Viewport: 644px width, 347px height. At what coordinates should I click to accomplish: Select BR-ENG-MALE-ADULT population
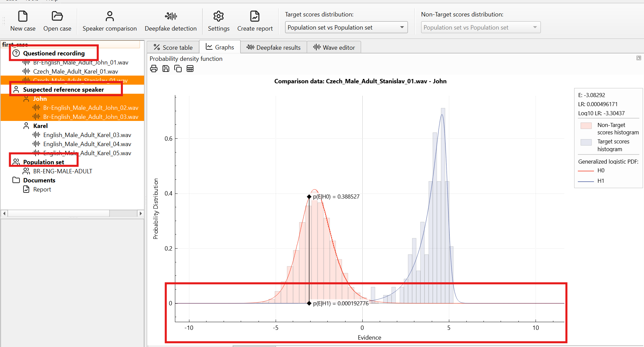(x=62, y=171)
